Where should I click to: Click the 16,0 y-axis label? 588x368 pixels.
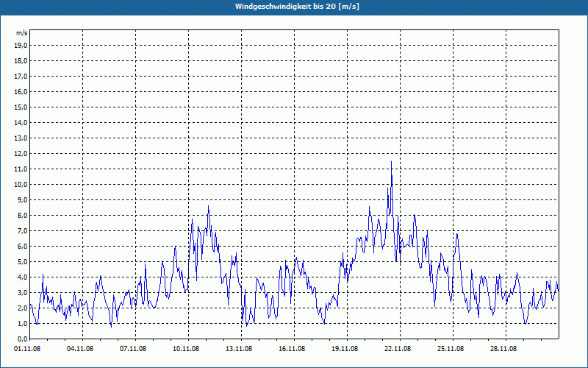point(21,91)
